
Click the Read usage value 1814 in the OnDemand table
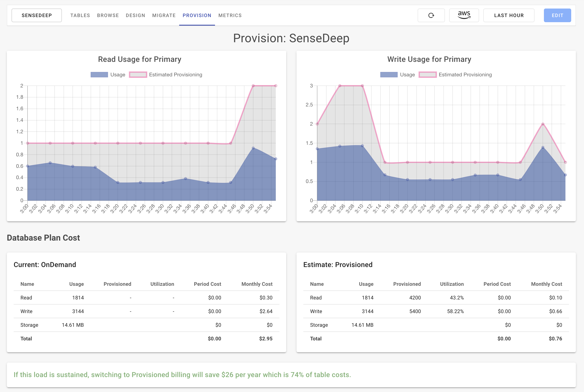click(78, 298)
